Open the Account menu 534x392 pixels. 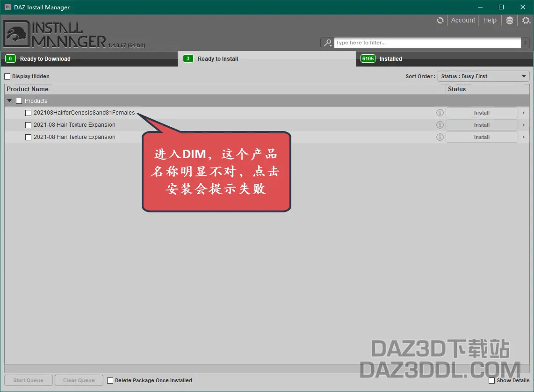463,21
